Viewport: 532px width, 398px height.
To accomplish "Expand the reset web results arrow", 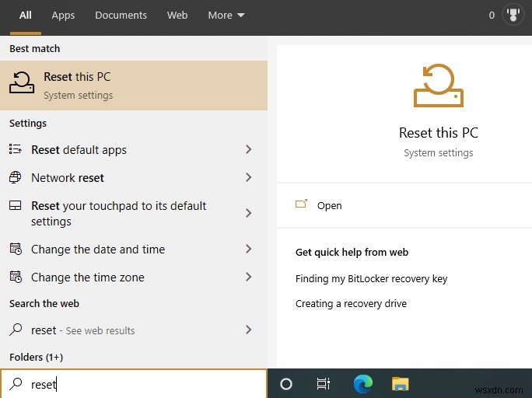I will coord(248,330).
